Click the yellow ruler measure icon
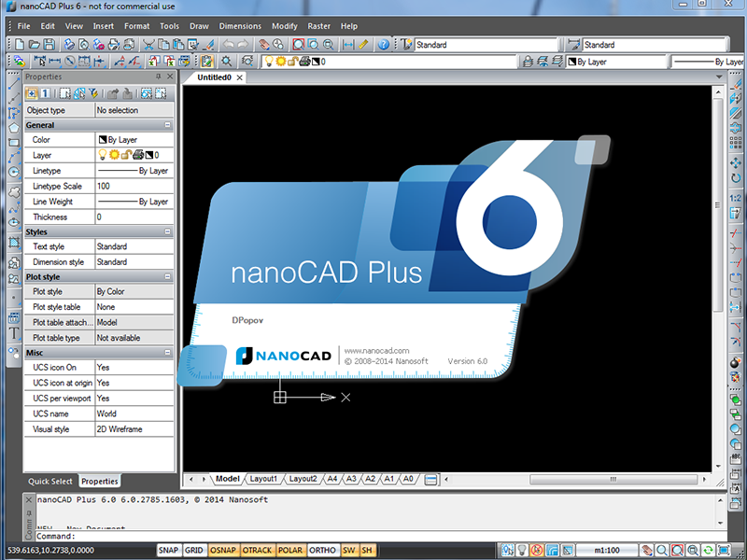 click(x=363, y=45)
